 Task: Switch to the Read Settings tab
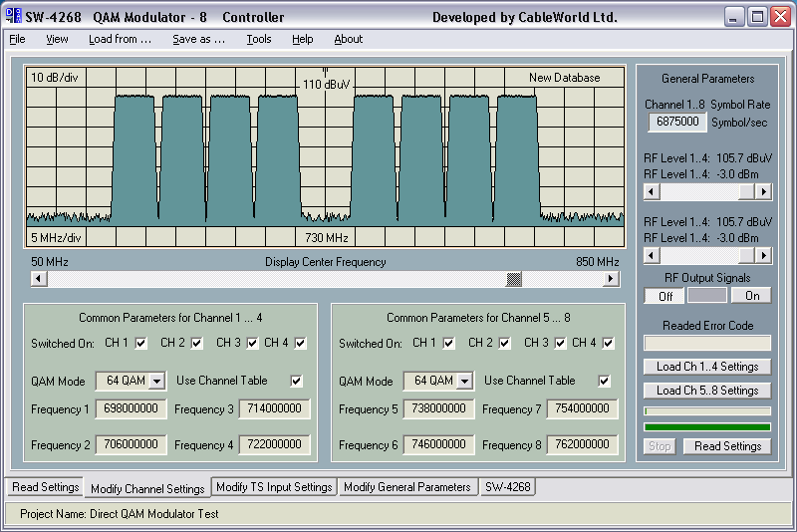(45, 487)
